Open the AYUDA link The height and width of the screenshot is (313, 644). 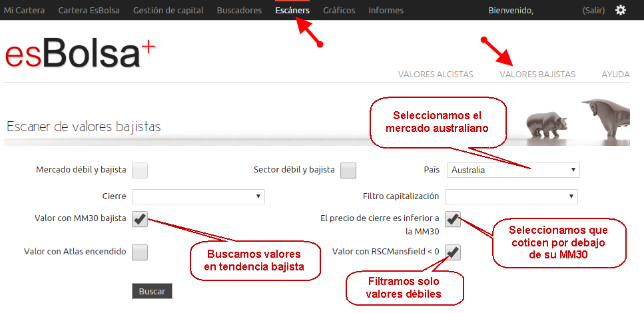click(615, 75)
